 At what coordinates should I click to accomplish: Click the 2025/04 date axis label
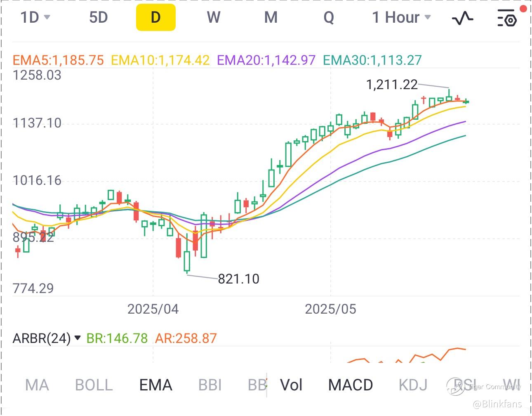(x=153, y=309)
